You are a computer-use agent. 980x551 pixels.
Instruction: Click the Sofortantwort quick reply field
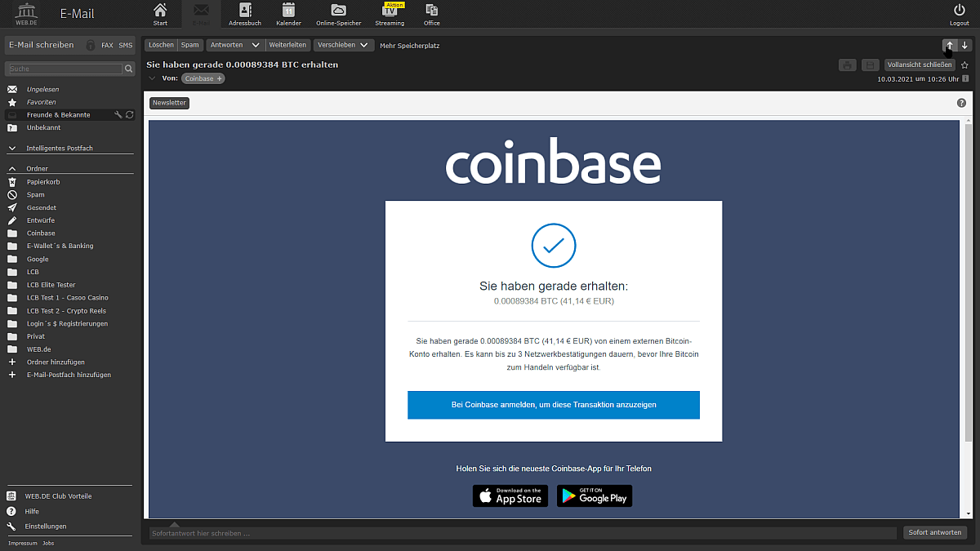(x=523, y=533)
